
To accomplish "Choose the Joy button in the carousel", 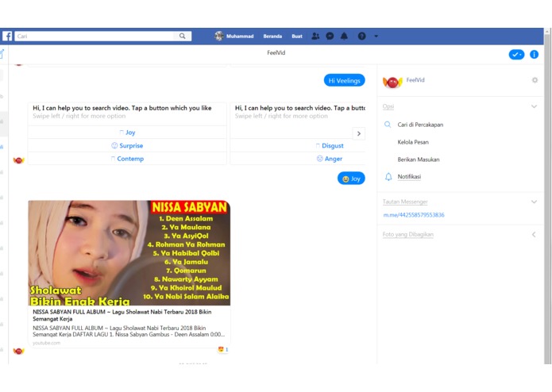I will (127, 133).
